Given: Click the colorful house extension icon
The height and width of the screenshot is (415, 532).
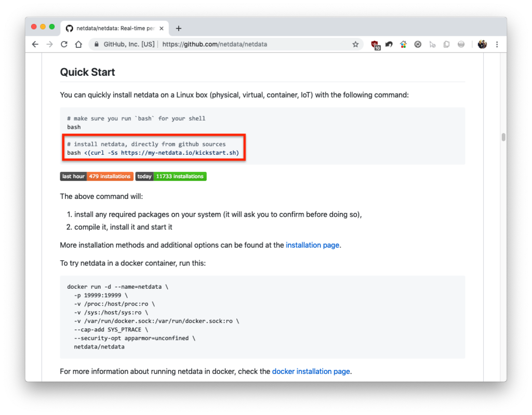Looking at the screenshot, I should [403, 45].
